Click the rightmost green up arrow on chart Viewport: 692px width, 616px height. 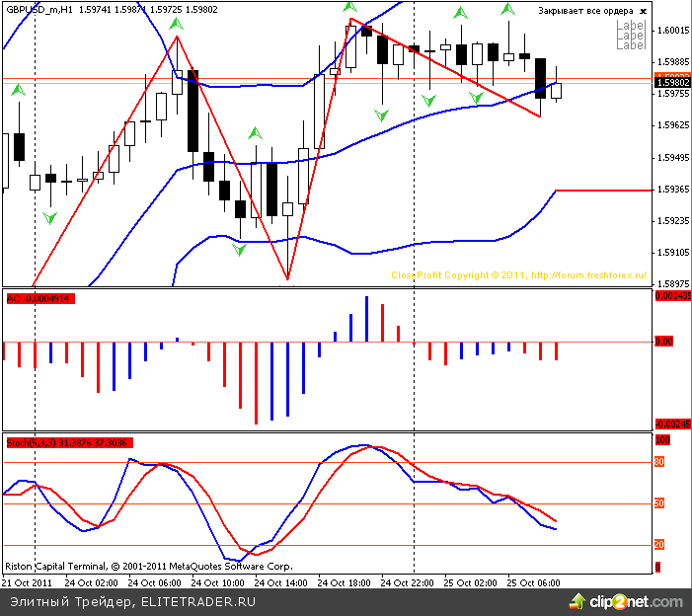[507, 10]
